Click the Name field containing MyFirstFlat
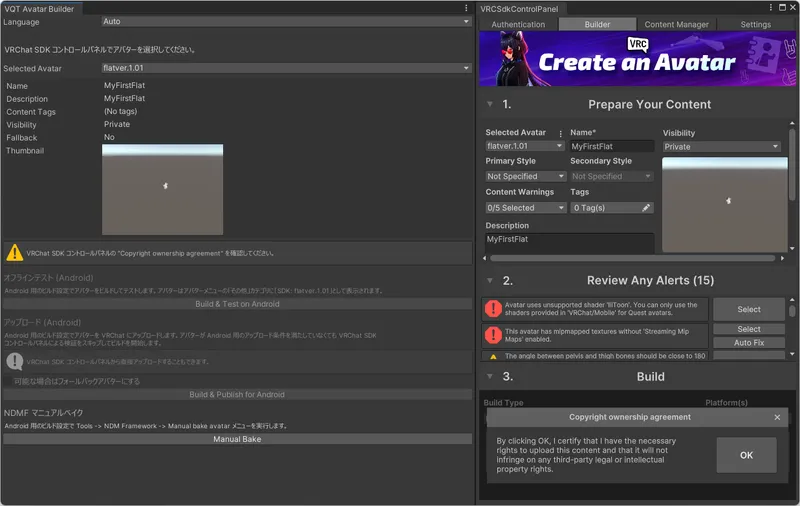Viewport: 800px width, 506px height. click(x=612, y=146)
